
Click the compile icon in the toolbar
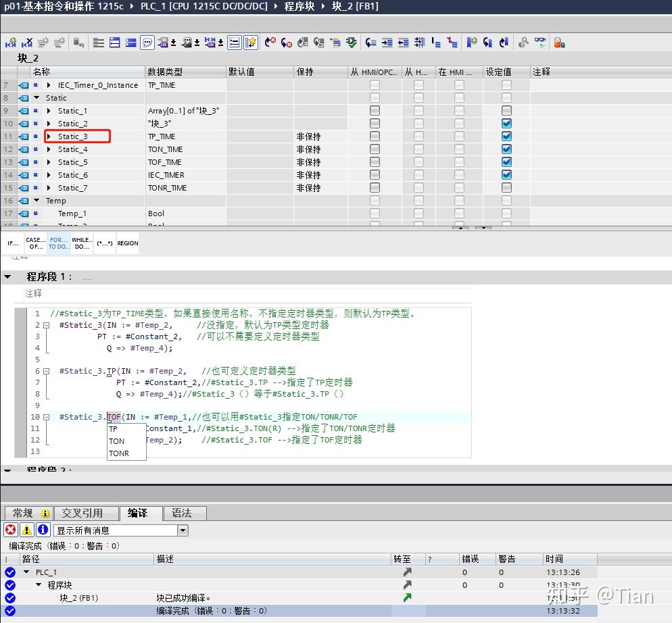click(352, 43)
